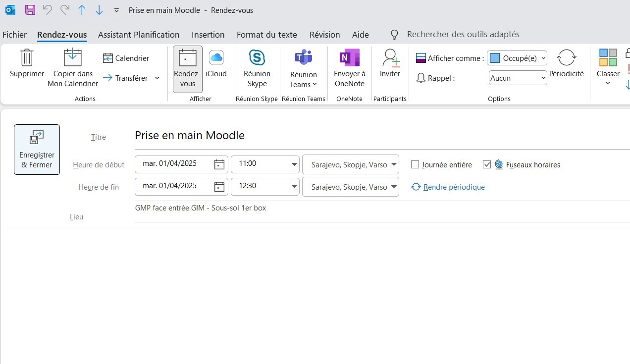Click the Afficher comme color swatch icon
The height and width of the screenshot is (364, 630).
click(x=494, y=58)
